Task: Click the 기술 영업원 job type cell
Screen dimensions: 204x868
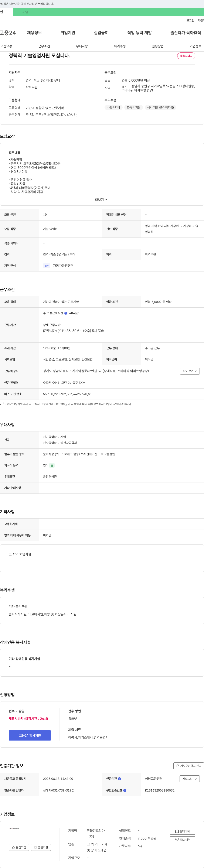Action: click(50, 229)
